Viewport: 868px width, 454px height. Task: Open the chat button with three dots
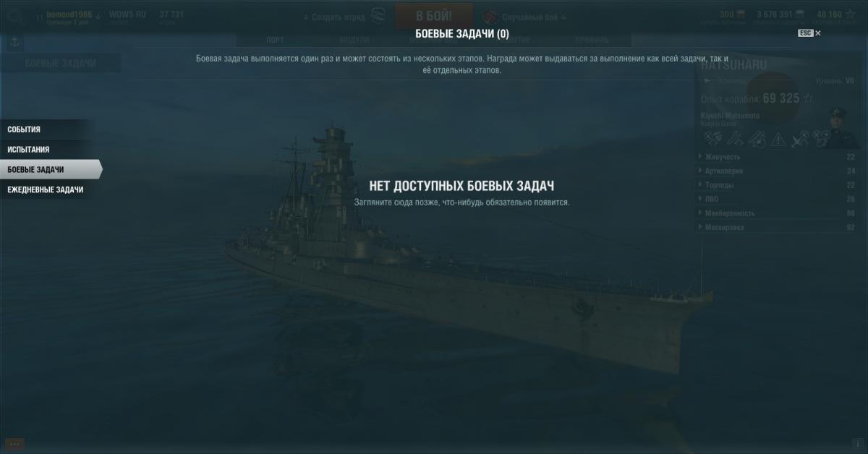pyautogui.click(x=14, y=444)
